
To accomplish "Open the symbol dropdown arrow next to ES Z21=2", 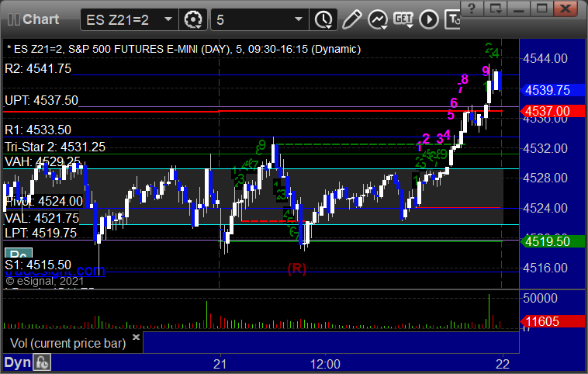I will tap(168, 19).
